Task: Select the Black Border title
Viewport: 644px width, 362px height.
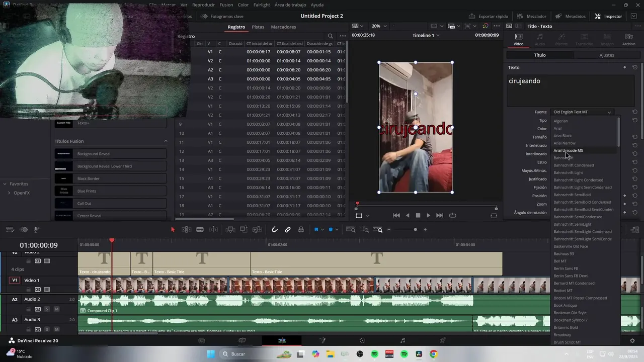Action: pos(111,178)
